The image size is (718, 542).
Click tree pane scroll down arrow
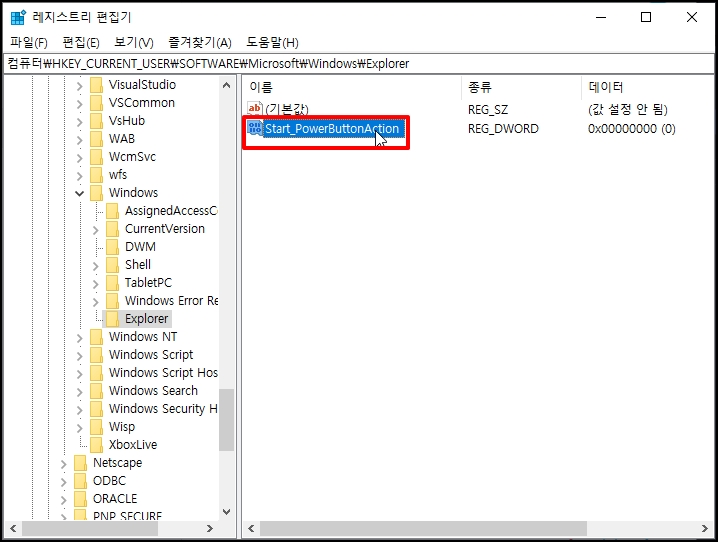point(226,512)
